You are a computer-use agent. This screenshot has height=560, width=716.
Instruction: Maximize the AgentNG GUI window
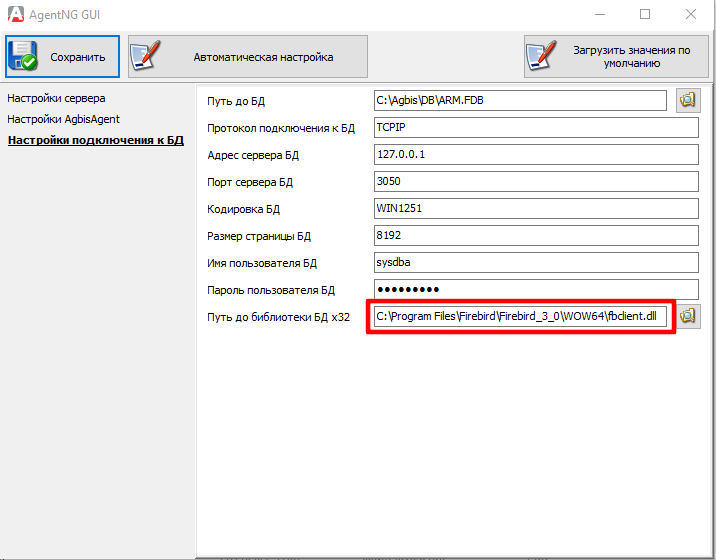pos(645,14)
